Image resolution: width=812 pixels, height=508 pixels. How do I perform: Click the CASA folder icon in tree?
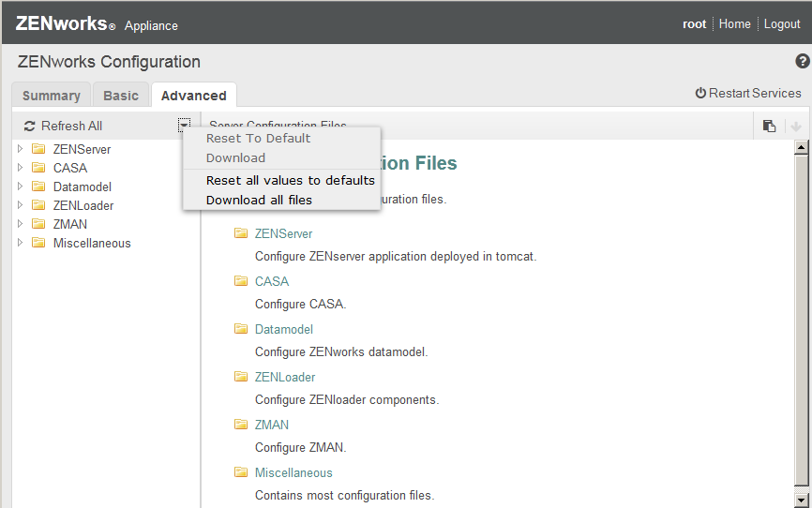(38, 168)
